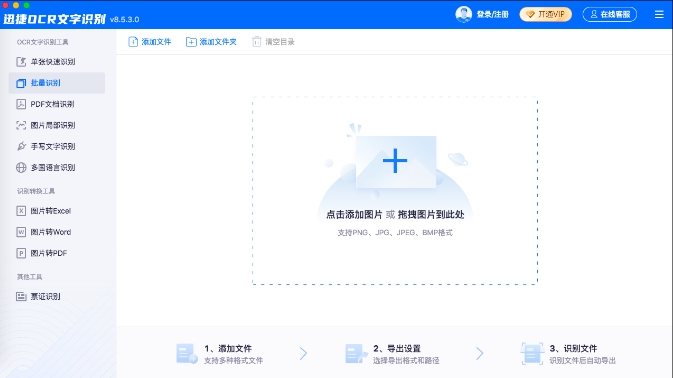Click 清空目录 toolbar button
Image resolution: width=673 pixels, height=378 pixels.
(x=273, y=42)
